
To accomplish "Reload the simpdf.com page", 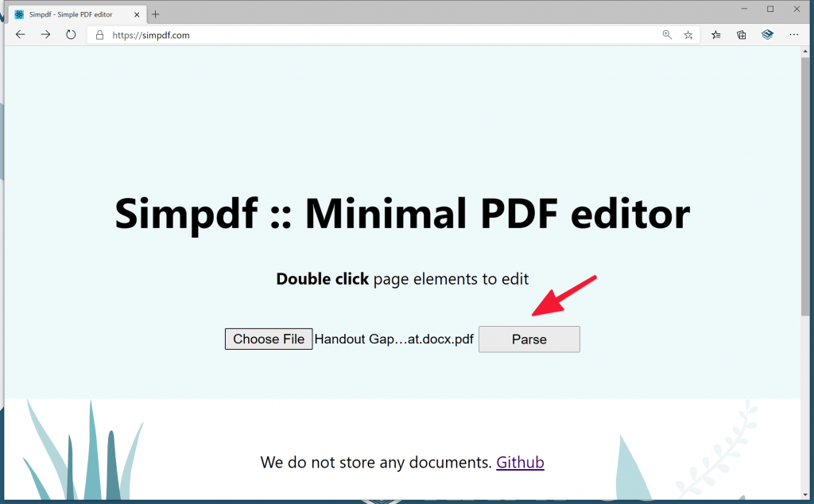I will (71, 35).
